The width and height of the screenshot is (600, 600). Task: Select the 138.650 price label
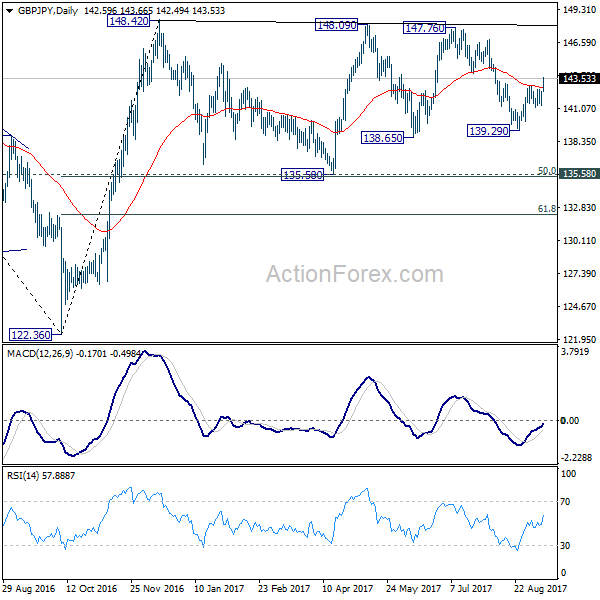click(x=383, y=138)
